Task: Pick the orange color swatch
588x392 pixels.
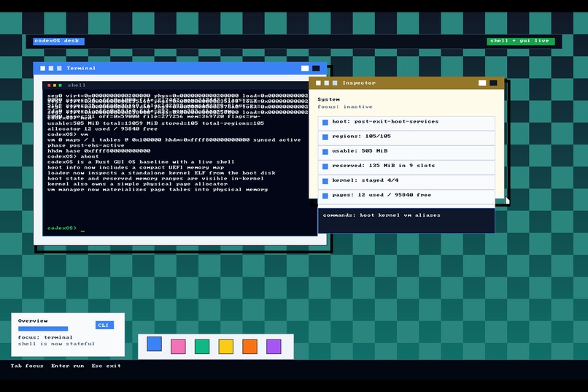Action: [249, 347]
